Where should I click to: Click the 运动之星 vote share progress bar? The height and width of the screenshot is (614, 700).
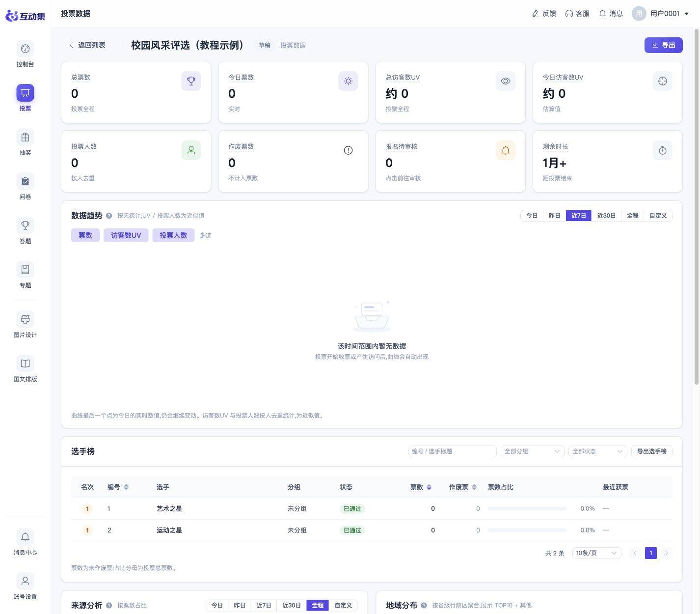pyautogui.click(x=527, y=530)
